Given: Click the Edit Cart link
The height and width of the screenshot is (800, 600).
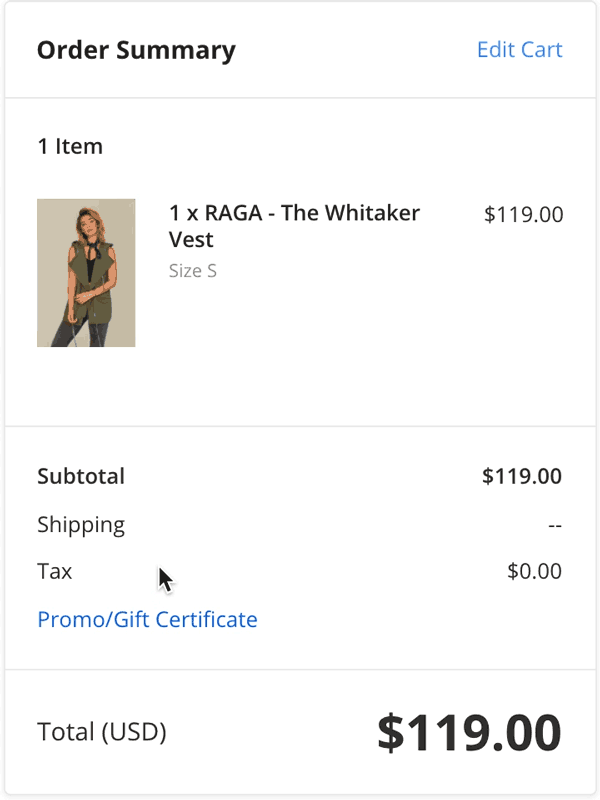Looking at the screenshot, I should click(519, 50).
